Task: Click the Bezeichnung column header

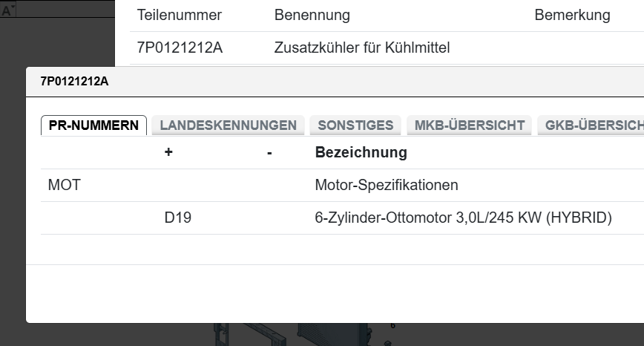Action: (x=361, y=152)
